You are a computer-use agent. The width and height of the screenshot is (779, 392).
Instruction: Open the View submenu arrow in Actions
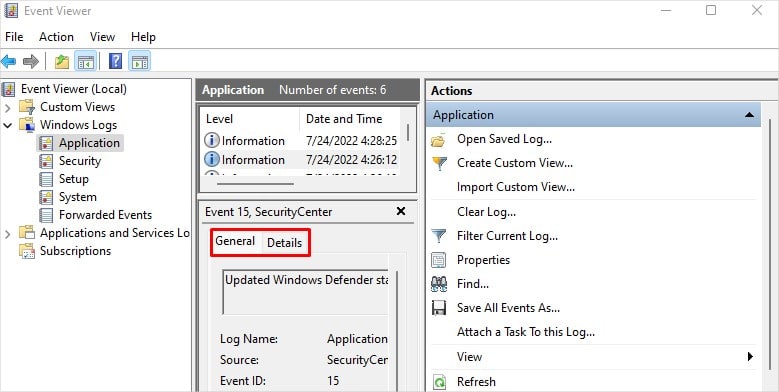coord(750,357)
